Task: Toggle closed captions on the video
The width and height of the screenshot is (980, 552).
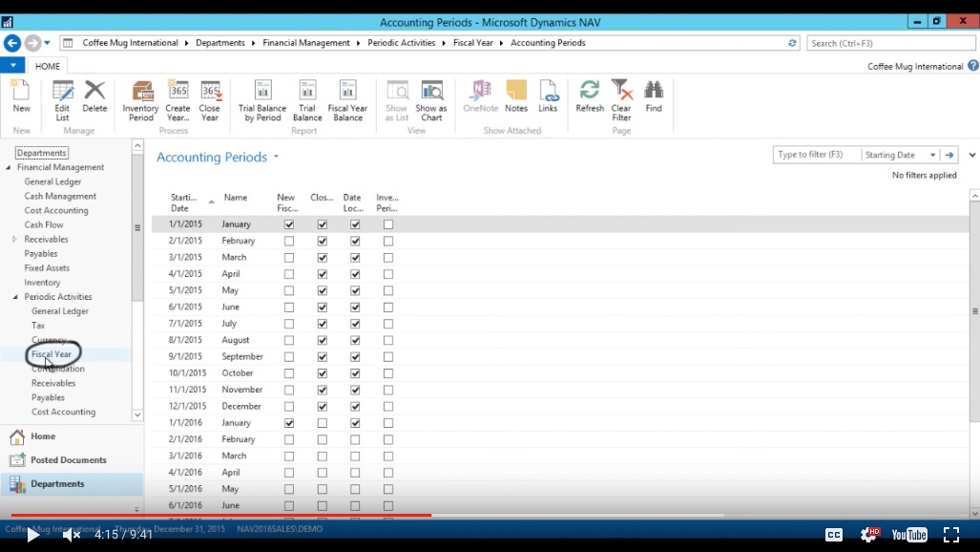Action: [x=834, y=535]
